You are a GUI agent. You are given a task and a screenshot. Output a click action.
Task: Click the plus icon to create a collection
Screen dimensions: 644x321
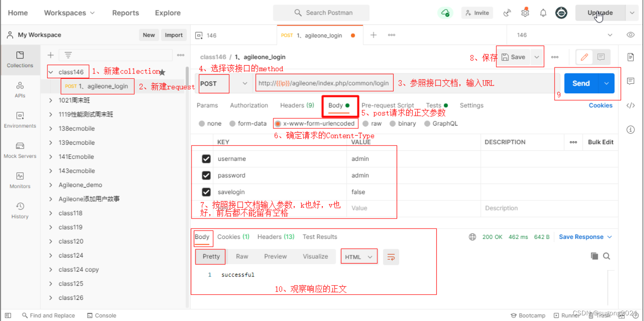[x=51, y=55]
